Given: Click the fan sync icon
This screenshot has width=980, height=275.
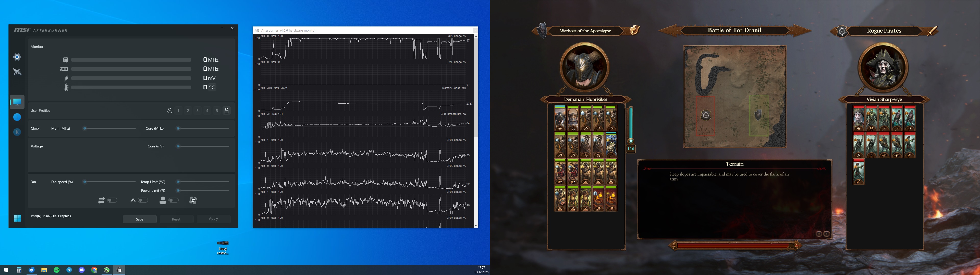Looking at the screenshot, I should click(x=193, y=200).
